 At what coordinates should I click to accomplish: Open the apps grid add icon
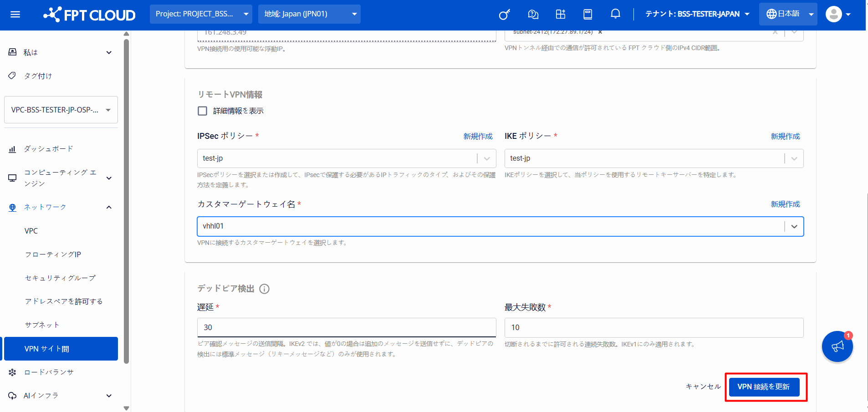pyautogui.click(x=561, y=15)
